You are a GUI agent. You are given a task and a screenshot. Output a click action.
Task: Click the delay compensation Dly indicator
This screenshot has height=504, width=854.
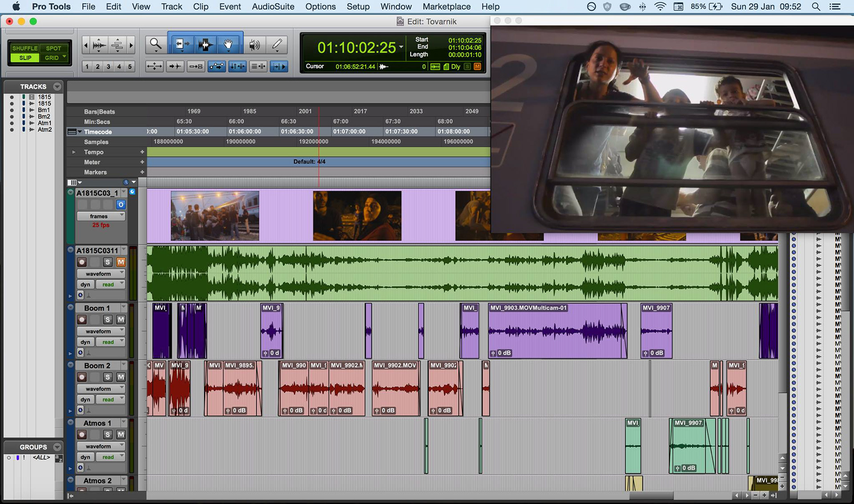455,66
